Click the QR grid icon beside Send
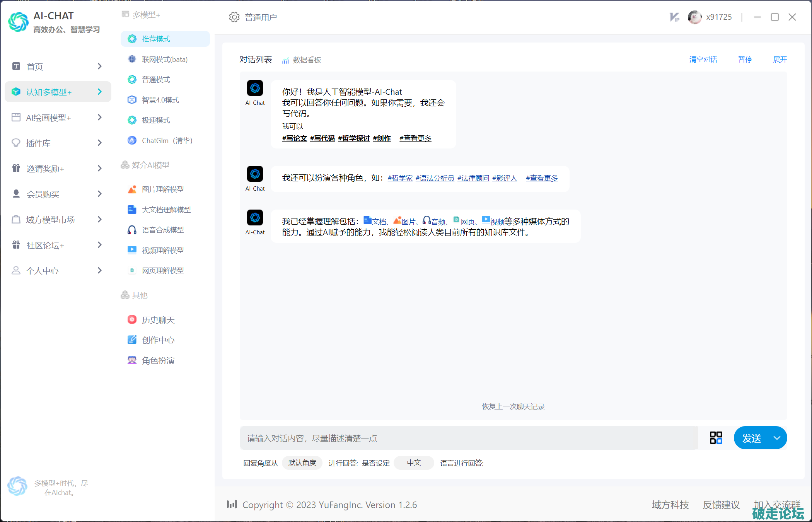 (716, 438)
